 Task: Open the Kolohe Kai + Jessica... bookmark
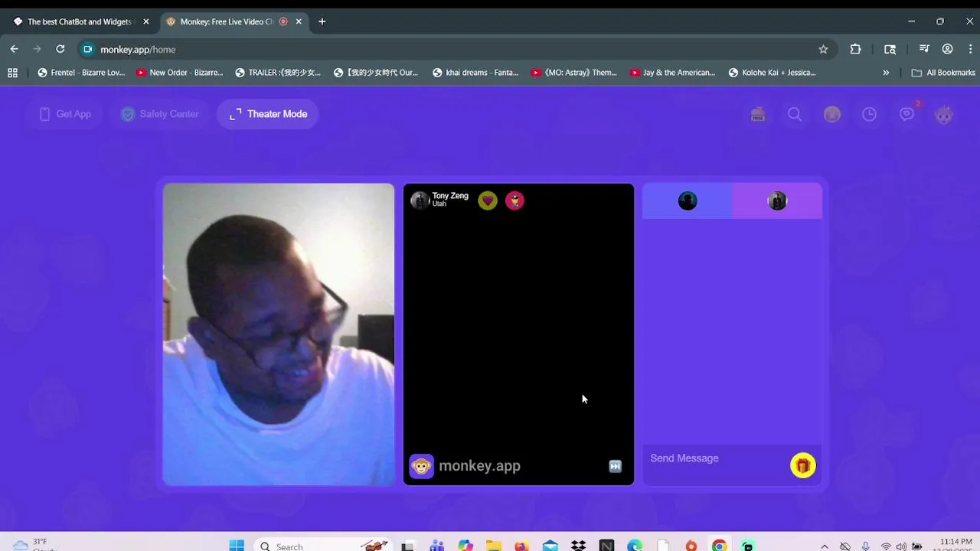772,73
